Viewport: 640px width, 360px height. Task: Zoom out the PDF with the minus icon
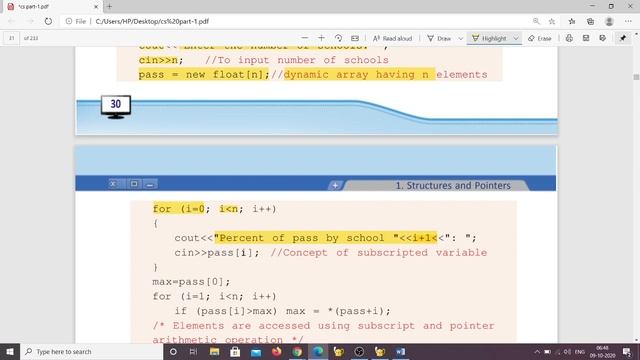pos(304,38)
